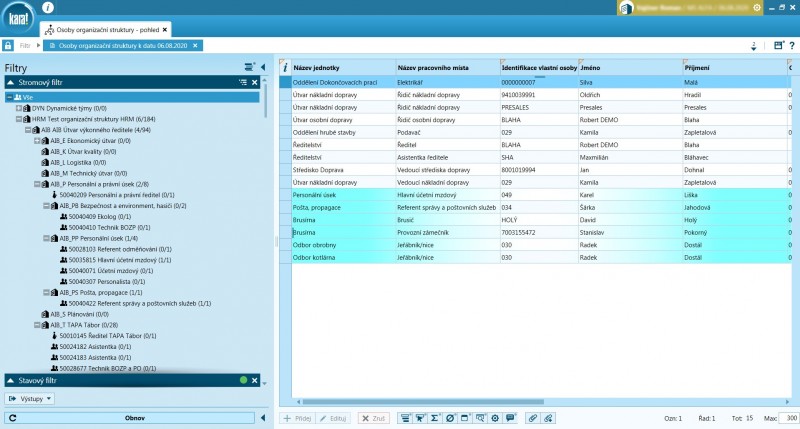Open the info icon in title bar
Screen dimensions: 800x429
pyautogui.click(x=49, y=8)
